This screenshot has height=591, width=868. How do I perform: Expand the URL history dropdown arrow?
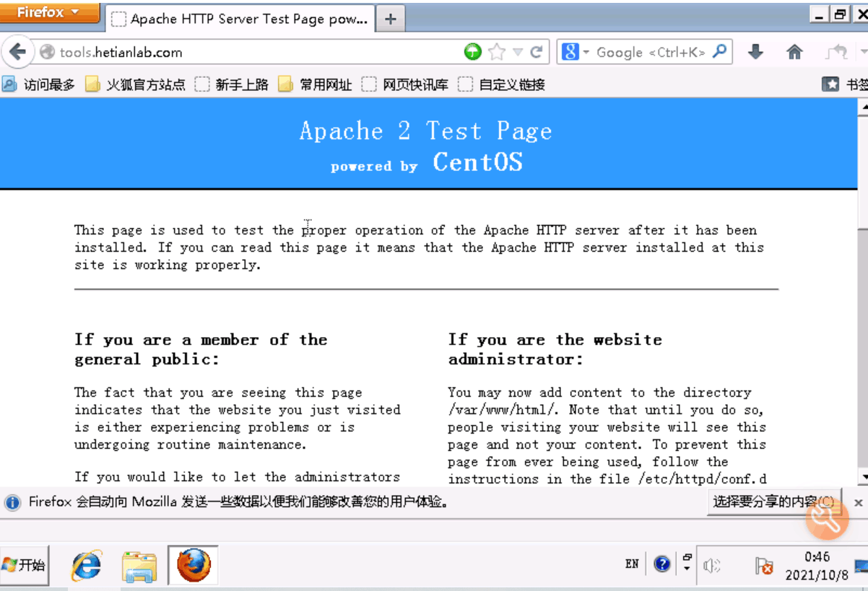tap(517, 52)
